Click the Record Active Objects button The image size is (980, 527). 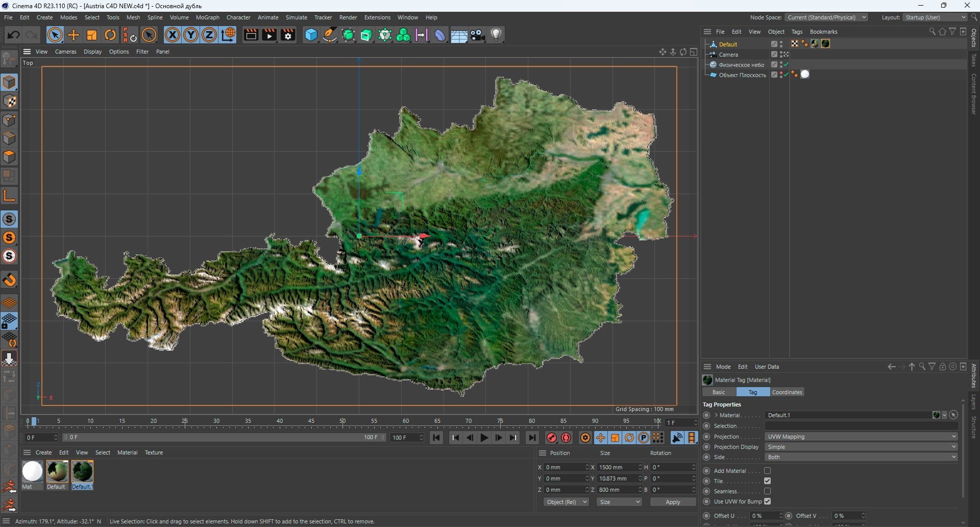(551, 438)
